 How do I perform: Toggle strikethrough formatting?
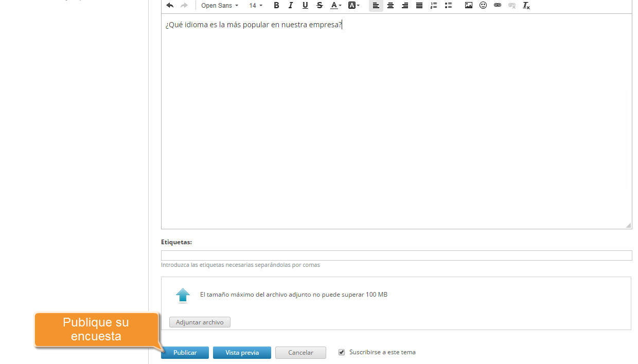320,5
